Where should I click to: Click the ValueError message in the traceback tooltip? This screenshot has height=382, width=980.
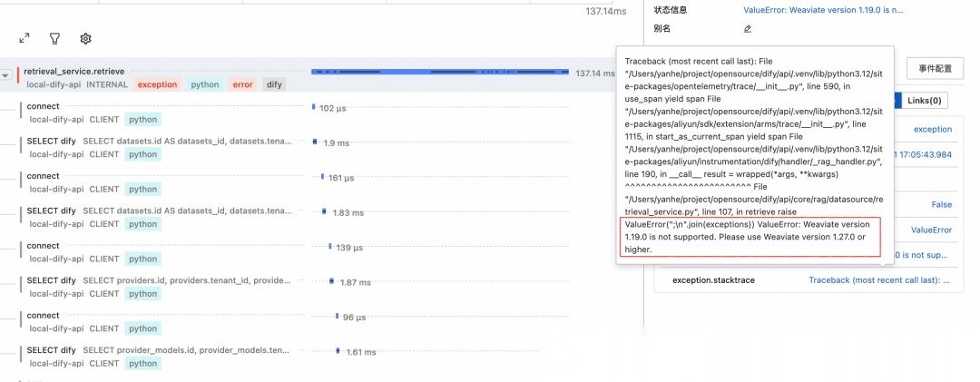point(750,237)
